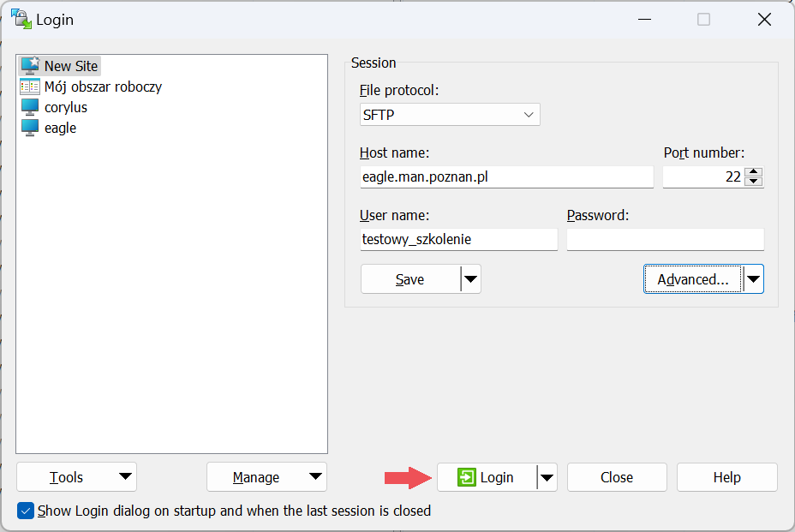
Task: Click the Help button
Action: (726, 477)
